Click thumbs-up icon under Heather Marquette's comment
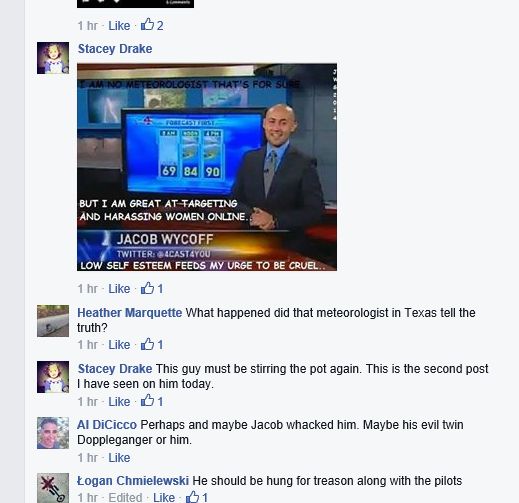519x503 pixels. pos(147,344)
